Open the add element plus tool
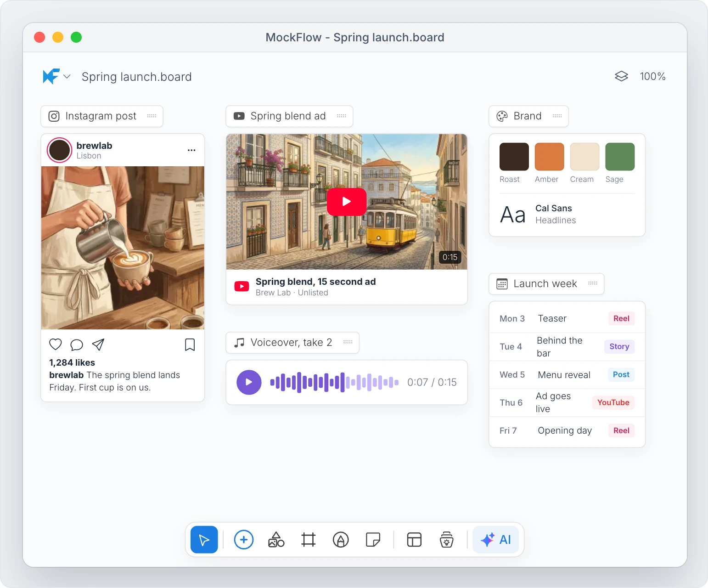The width and height of the screenshot is (708, 588). tap(244, 540)
